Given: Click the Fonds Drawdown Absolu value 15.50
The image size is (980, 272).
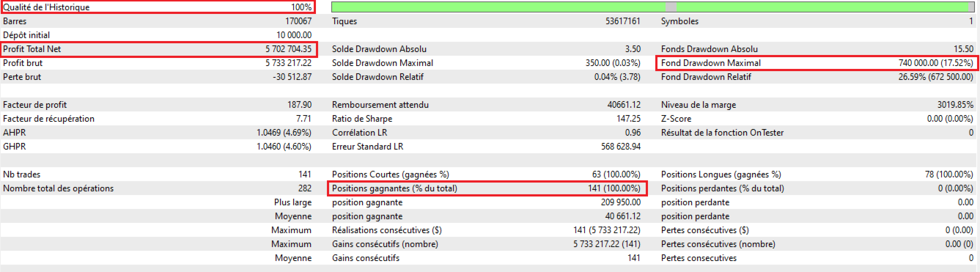Looking at the screenshot, I should pos(964,49).
